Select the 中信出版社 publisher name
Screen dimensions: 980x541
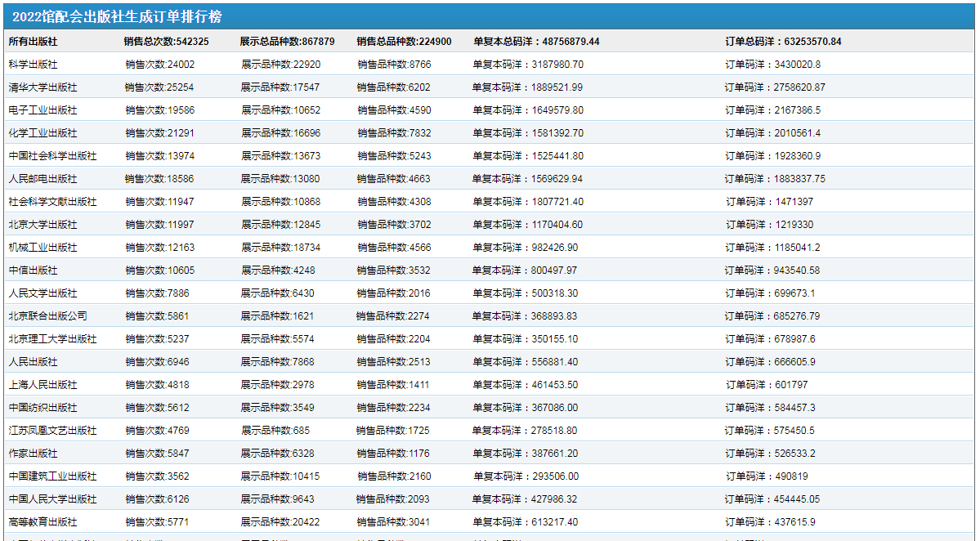click(33, 270)
